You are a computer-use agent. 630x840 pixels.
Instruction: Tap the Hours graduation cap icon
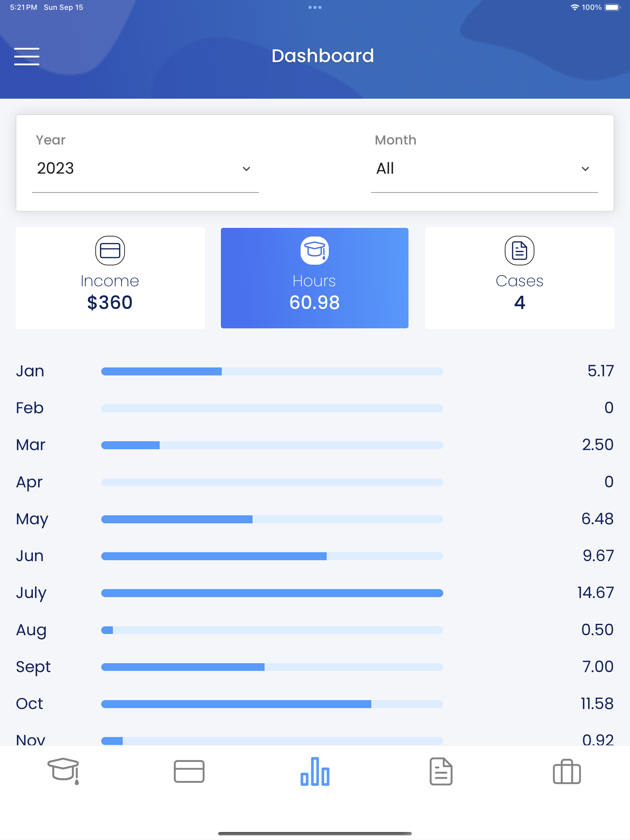tap(315, 251)
